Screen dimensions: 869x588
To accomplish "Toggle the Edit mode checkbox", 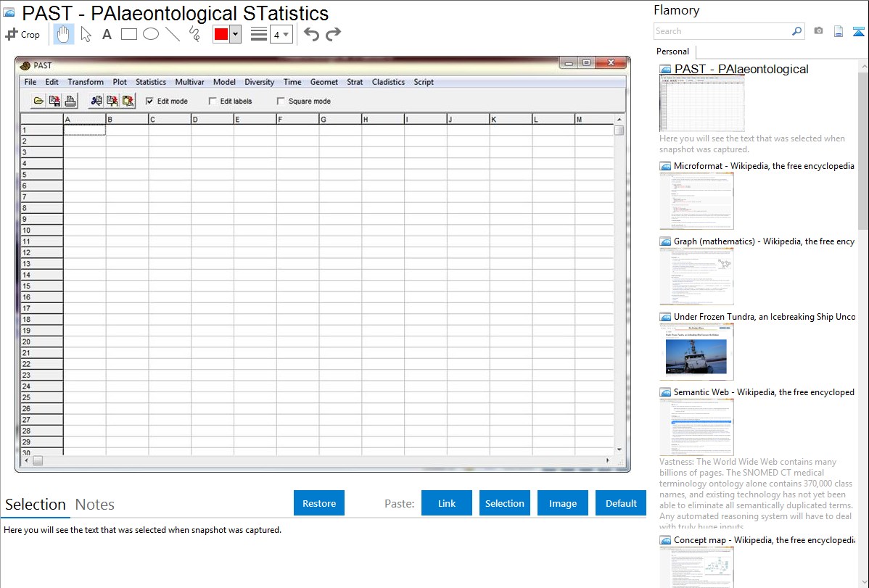I will click(150, 102).
